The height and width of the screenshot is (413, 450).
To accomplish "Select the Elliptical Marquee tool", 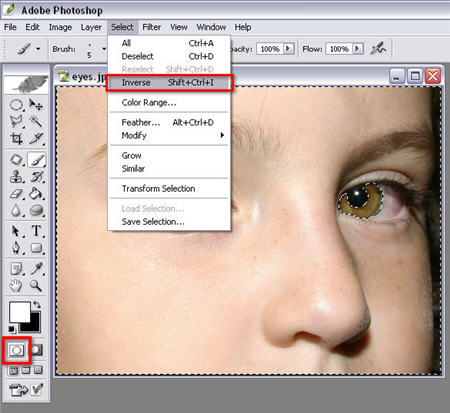I will click(x=16, y=105).
